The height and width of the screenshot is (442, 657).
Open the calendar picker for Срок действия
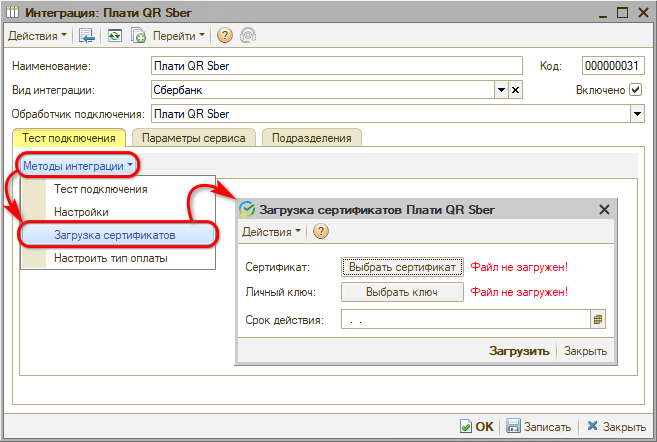(x=598, y=320)
